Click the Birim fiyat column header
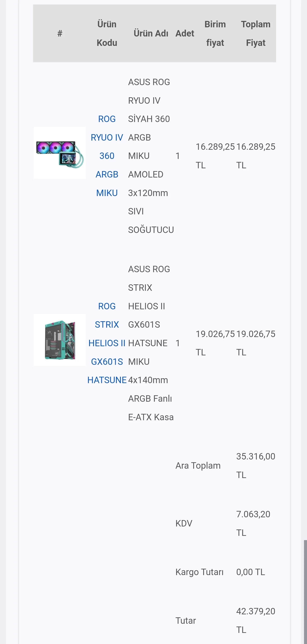This screenshot has width=307, height=644. (x=215, y=33)
